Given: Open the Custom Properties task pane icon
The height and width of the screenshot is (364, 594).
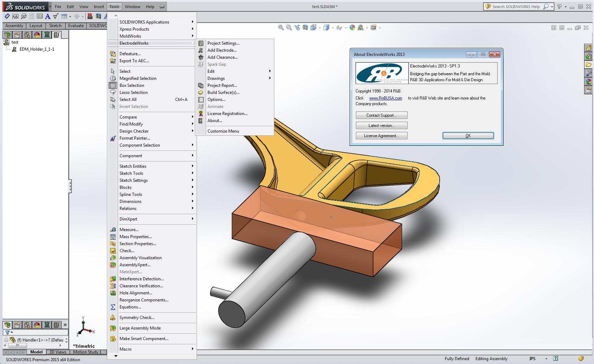Looking at the screenshot, I should point(588,90).
